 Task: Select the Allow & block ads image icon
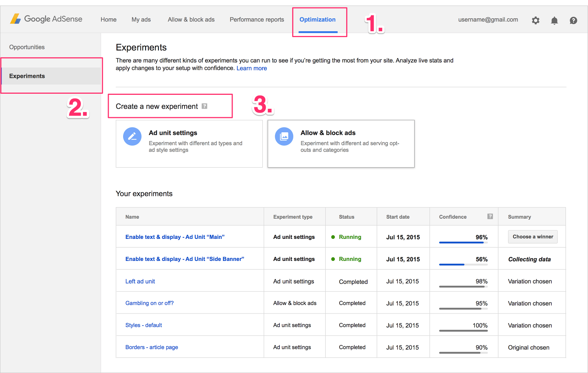(x=284, y=136)
